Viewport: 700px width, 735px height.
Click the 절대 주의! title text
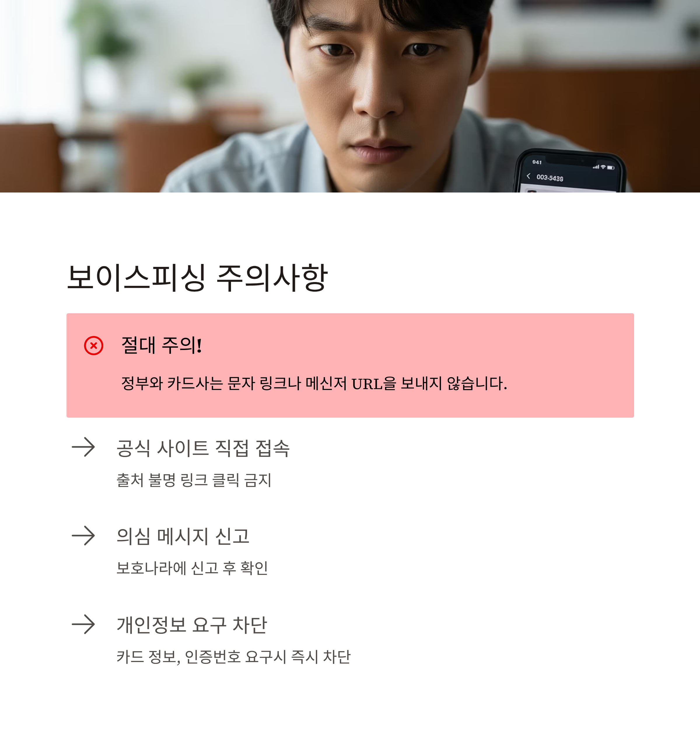tap(162, 345)
